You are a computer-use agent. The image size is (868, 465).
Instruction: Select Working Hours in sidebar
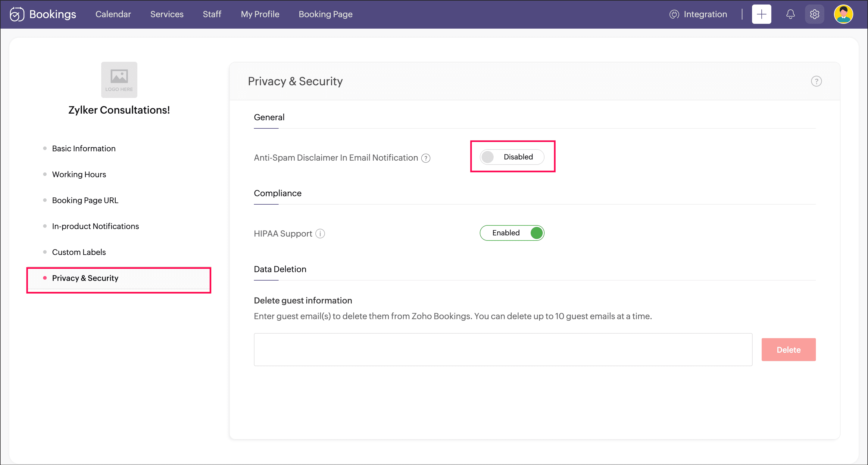click(x=79, y=174)
